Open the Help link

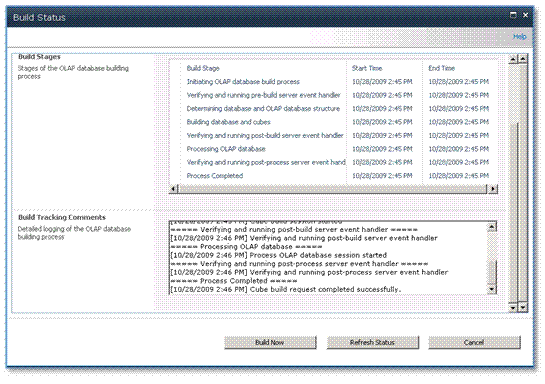[520, 36]
